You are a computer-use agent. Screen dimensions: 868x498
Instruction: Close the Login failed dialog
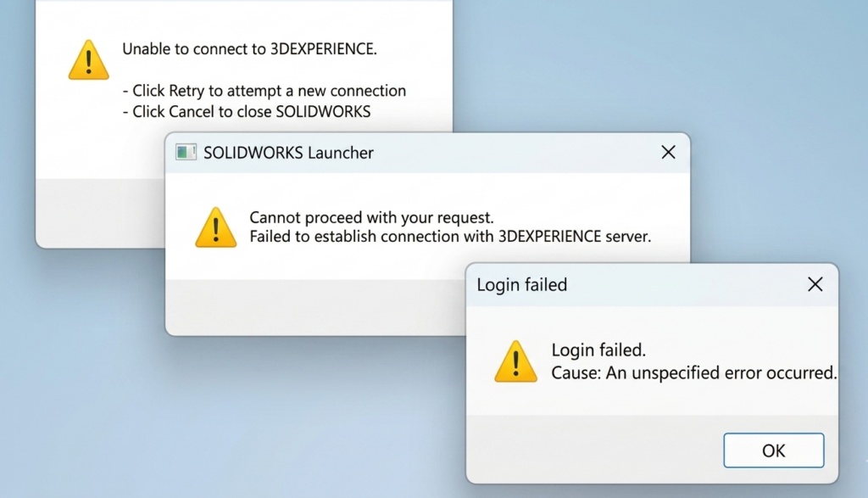coord(815,285)
